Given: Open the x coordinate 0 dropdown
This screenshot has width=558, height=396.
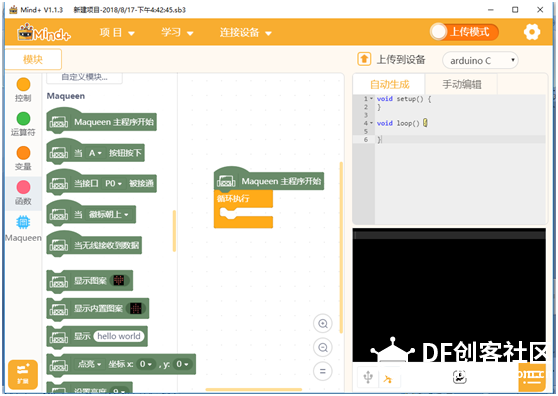Looking at the screenshot, I should pyautogui.click(x=146, y=364).
